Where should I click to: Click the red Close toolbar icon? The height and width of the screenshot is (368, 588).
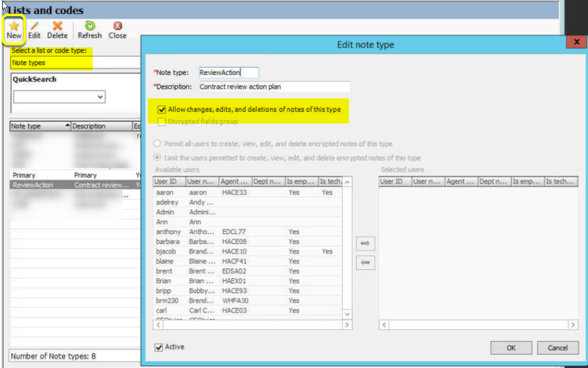coord(117,26)
